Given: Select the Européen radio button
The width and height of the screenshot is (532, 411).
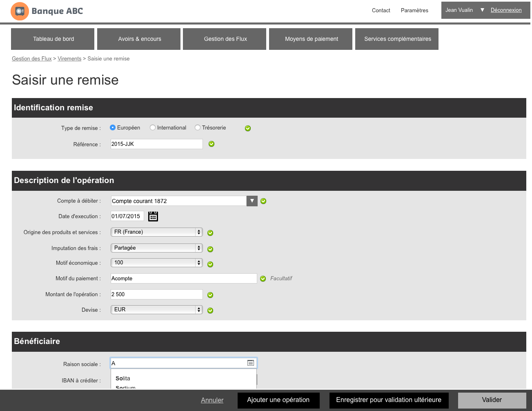Looking at the screenshot, I should click(112, 127).
